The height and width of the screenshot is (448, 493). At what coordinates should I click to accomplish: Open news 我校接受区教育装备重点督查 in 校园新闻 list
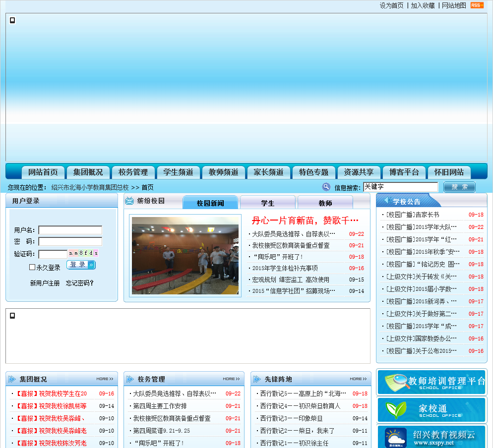tap(291, 245)
